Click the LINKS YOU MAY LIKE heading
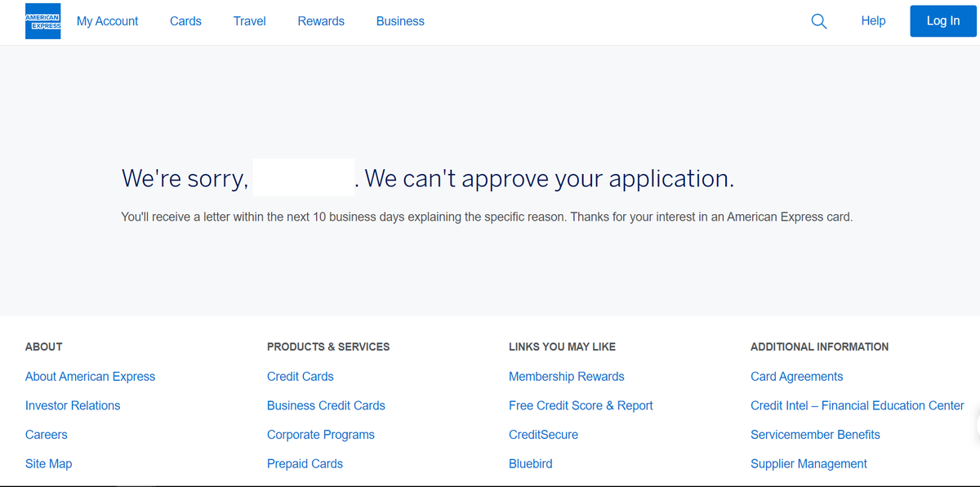This screenshot has width=980, height=487. tap(562, 346)
